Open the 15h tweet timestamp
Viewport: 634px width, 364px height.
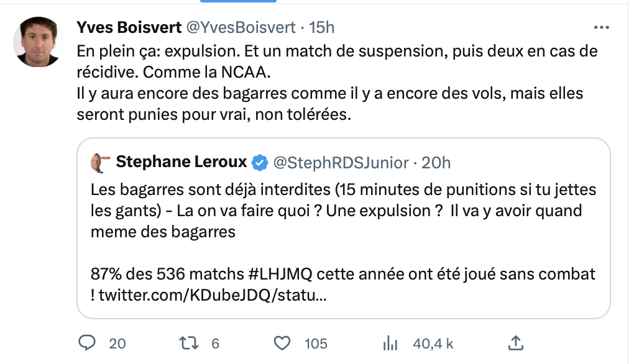click(x=321, y=27)
